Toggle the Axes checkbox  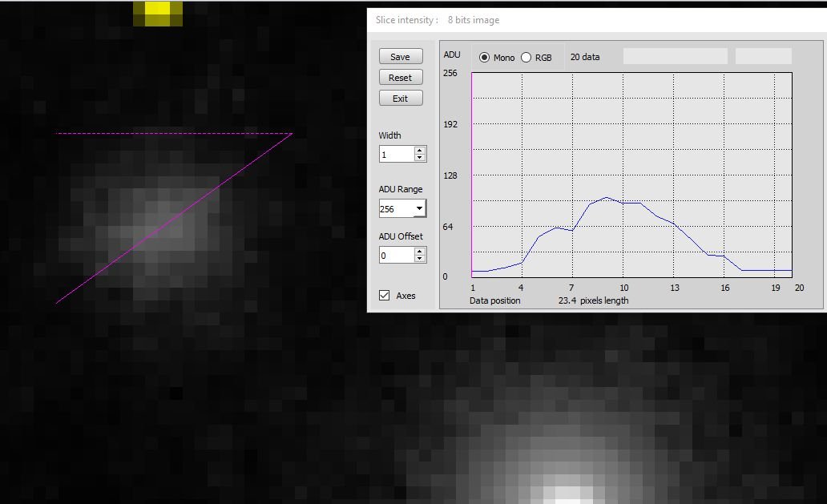[x=385, y=296]
